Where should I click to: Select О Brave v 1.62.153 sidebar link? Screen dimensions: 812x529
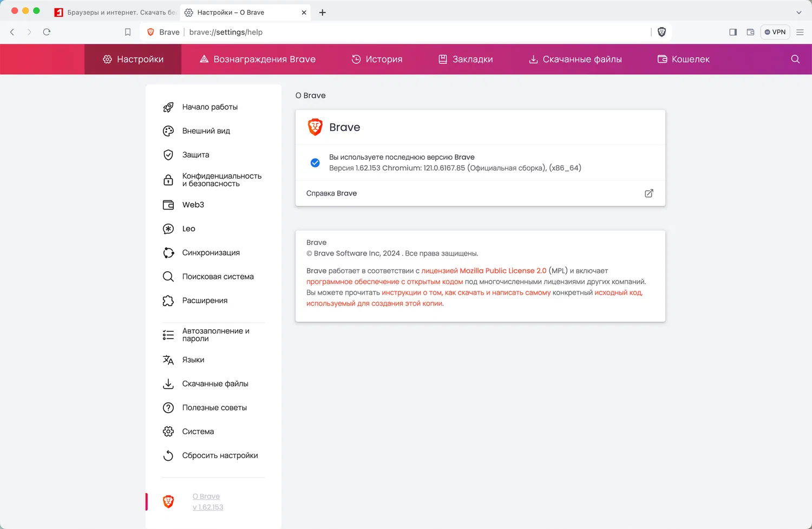tap(208, 502)
